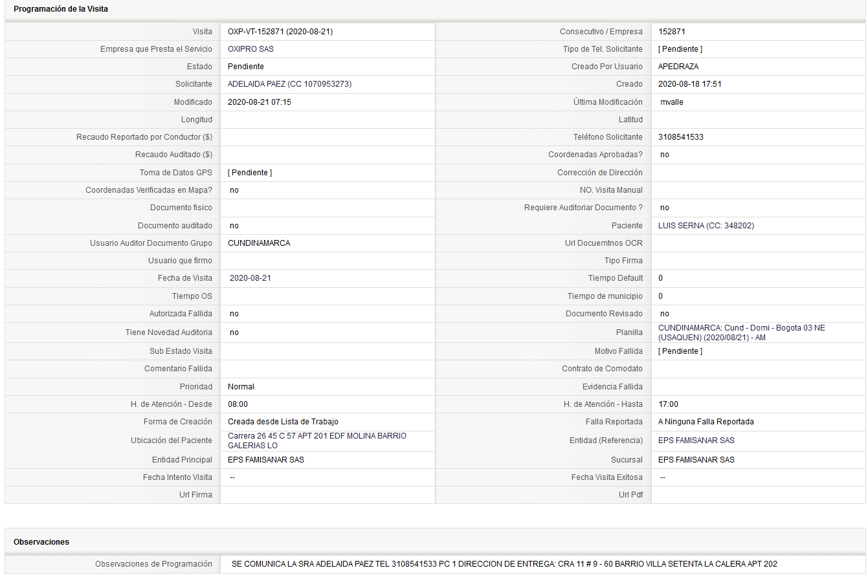Click Entidad (Referencia) value EPS FAMISANAR SAS
Viewport: 868px width, 588px height.
click(696, 441)
